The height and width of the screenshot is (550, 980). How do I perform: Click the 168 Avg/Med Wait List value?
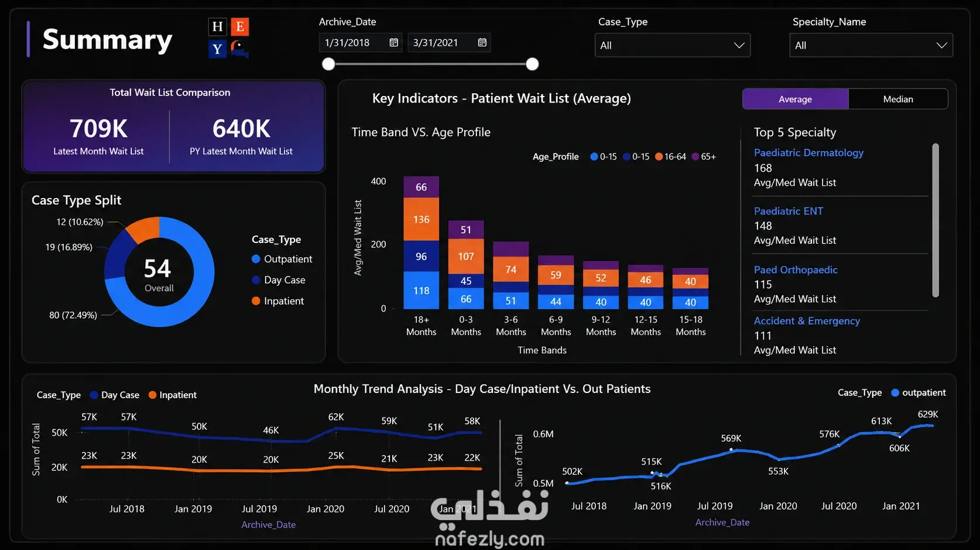(x=763, y=168)
